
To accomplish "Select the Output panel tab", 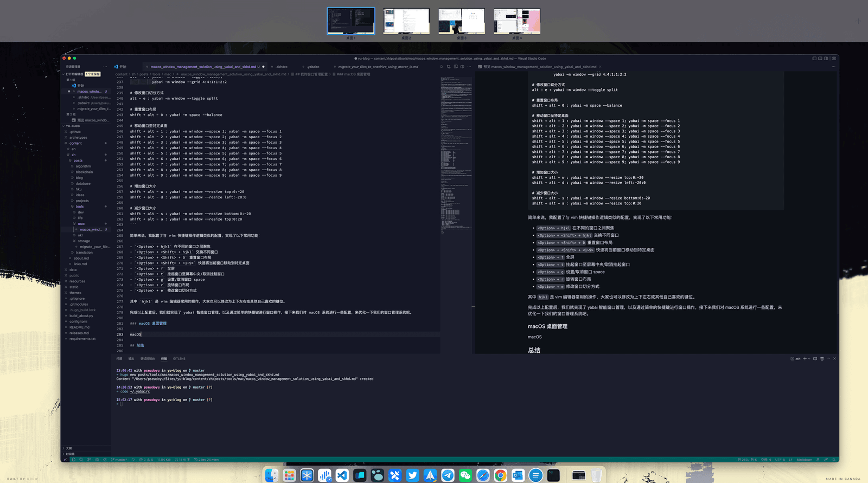I will click(131, 358).
